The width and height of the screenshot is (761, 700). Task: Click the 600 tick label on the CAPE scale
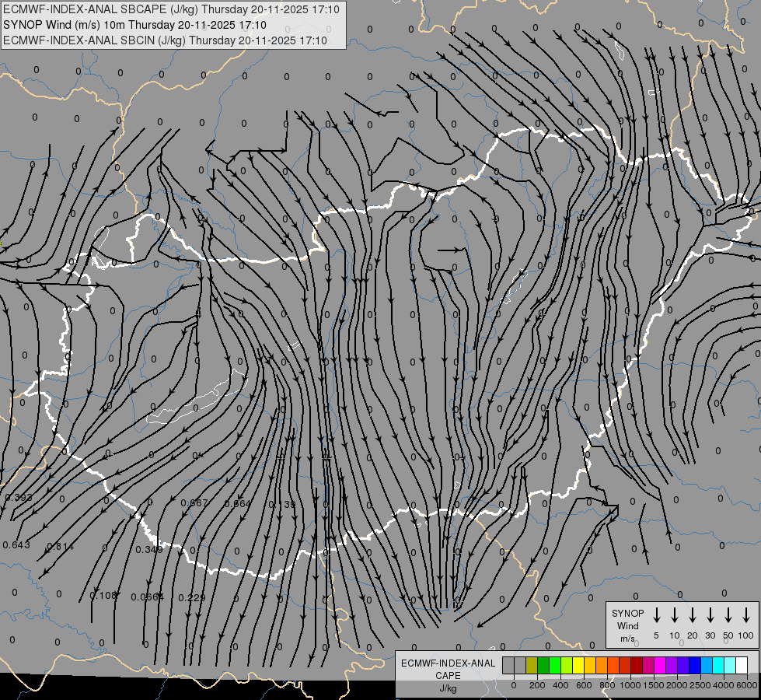pyautogui.click(x=584, y=685)
